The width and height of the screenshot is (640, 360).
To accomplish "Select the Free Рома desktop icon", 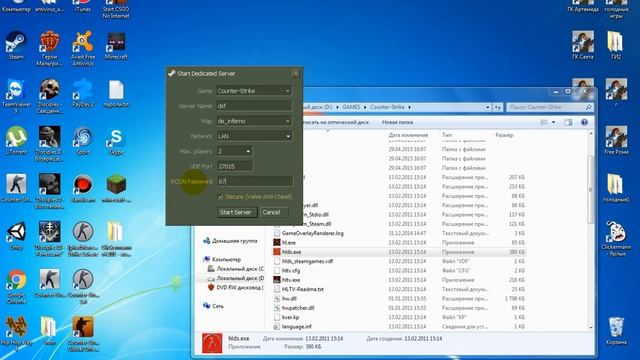I will [616, 141].
